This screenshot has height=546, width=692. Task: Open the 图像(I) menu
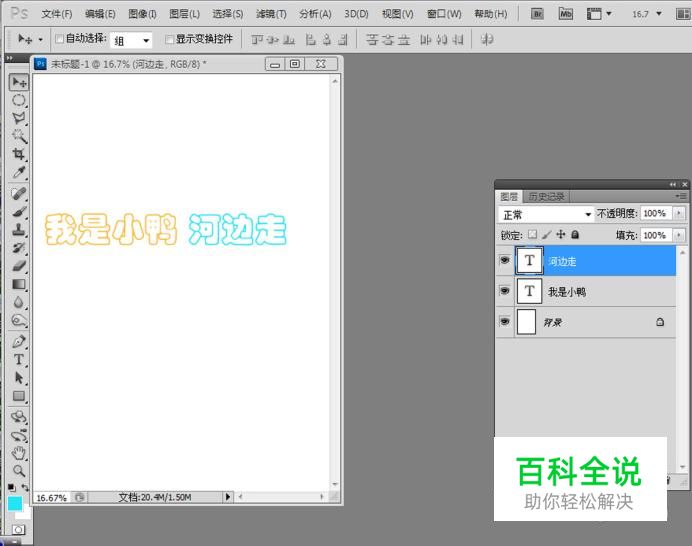(142, 14)
